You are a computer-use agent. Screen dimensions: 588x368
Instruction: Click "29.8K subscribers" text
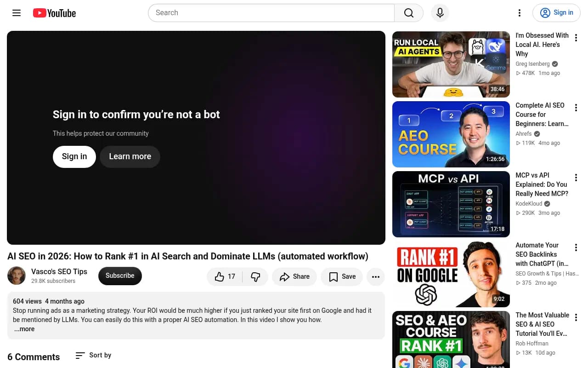[53, 281]
